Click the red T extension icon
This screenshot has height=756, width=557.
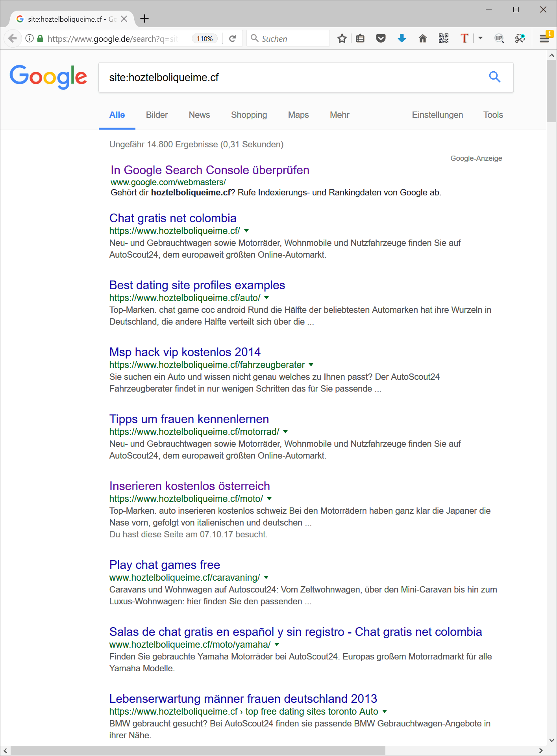464,39
